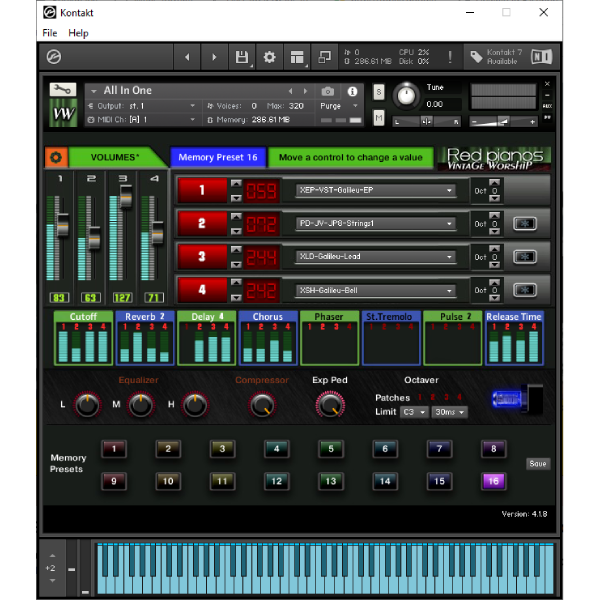Open the instrument info icon
600x600 pixels.
(352, 91)
